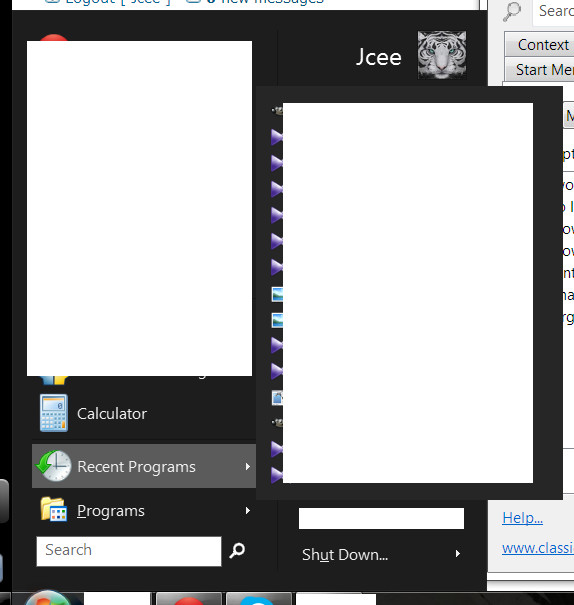Click the Jcee user name
The height and width of the screenshot is (605, 574).
click(378, 57)
